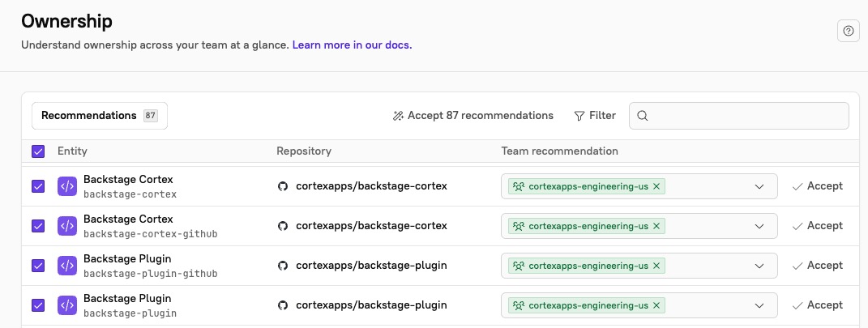
Task: Click the search input field
Action: pyautogui.click(x=746, y=116)
